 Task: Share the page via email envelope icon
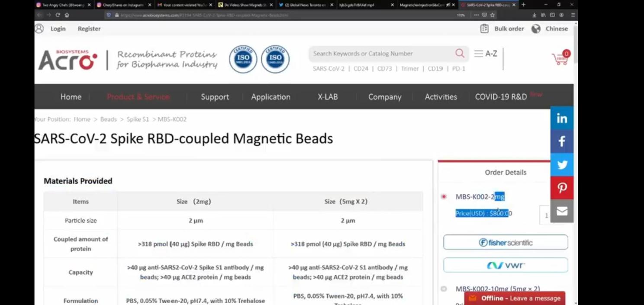coord(562,211)
